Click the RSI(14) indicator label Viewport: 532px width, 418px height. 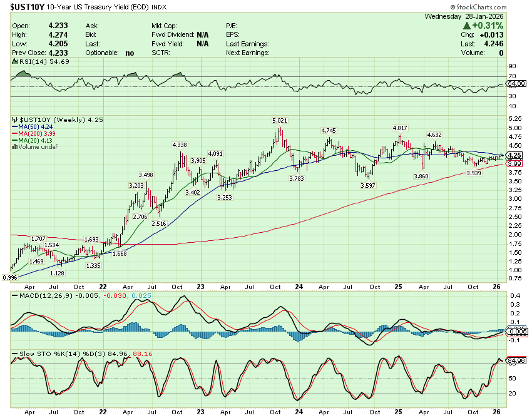(34, 62)
